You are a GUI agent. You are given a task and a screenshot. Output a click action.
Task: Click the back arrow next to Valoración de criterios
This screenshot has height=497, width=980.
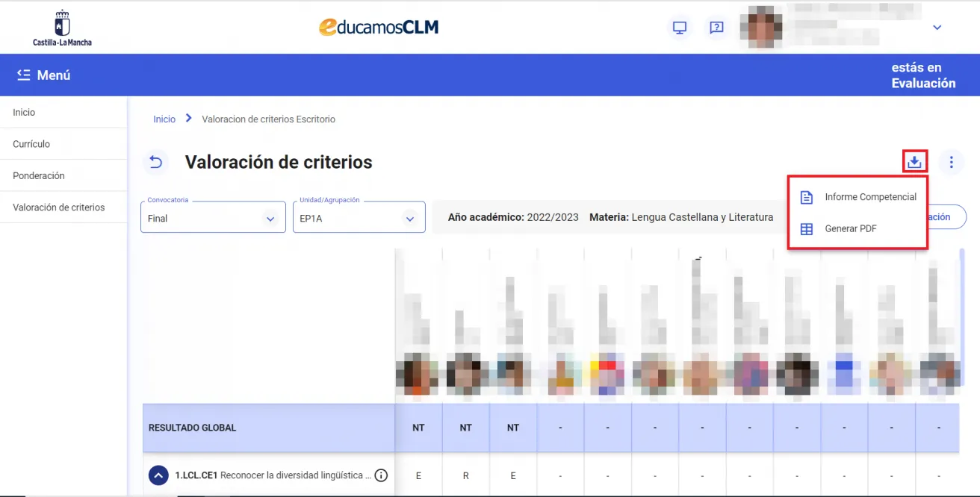[x=156, y=162]
